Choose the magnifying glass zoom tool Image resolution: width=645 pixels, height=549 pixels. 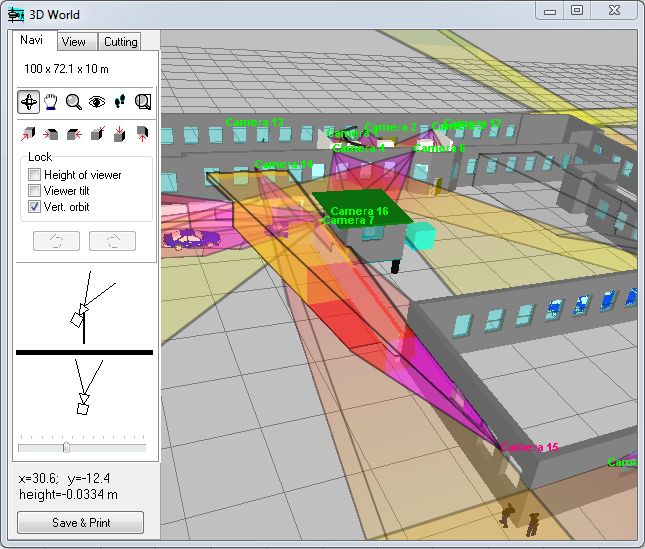[x=74, y=101]
